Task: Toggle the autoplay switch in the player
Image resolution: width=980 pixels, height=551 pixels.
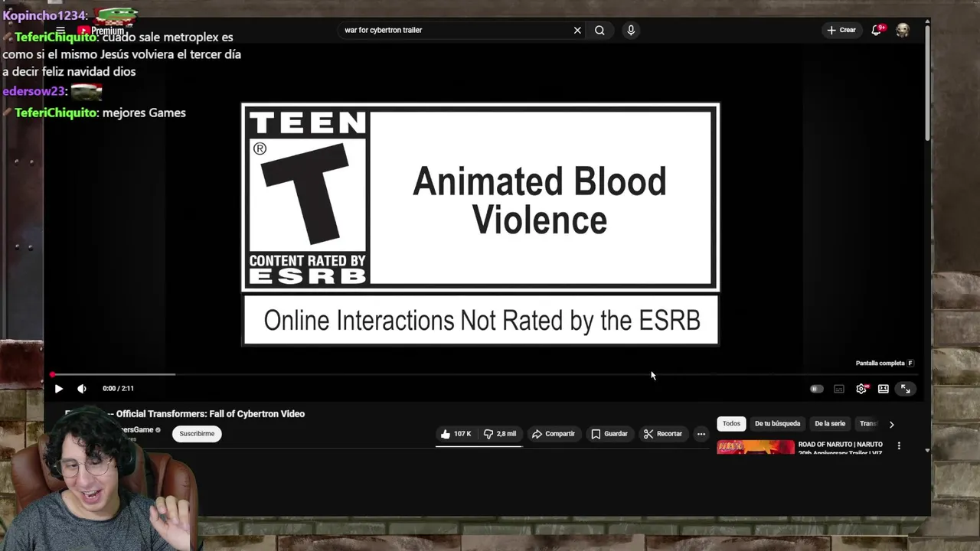Action: [817, 389]
